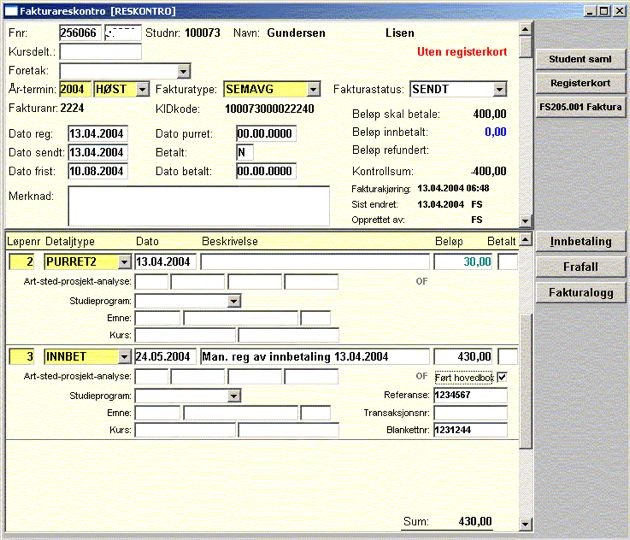Open the Fakturastatus SENDT dropdown
This screenshot has height=540, width=630.
point(499,89)
